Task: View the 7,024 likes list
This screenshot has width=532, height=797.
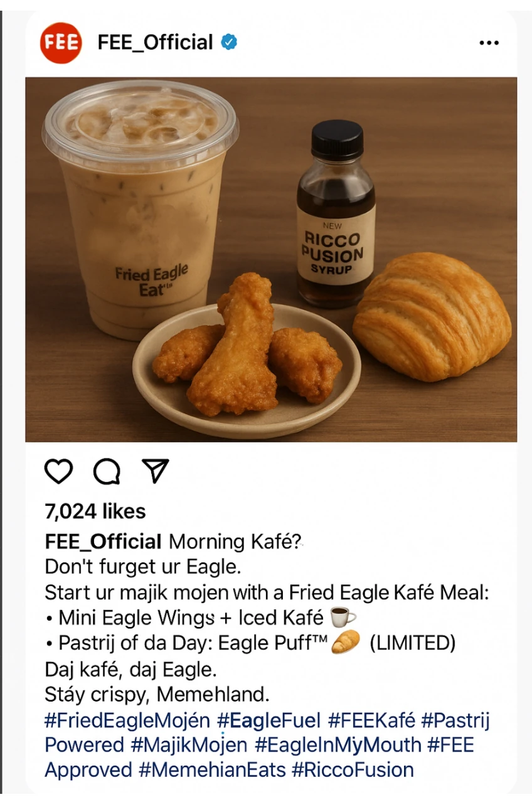Action: pos(95,511)
